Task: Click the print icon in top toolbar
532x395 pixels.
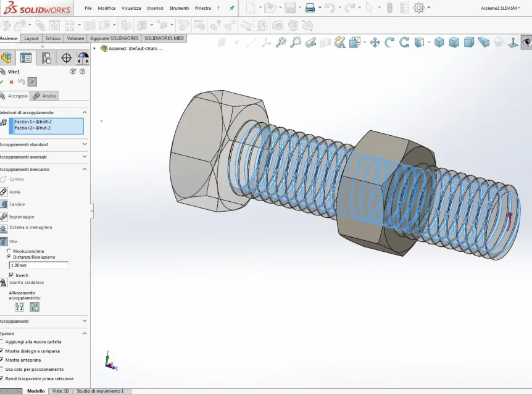Action: point(310,8)
